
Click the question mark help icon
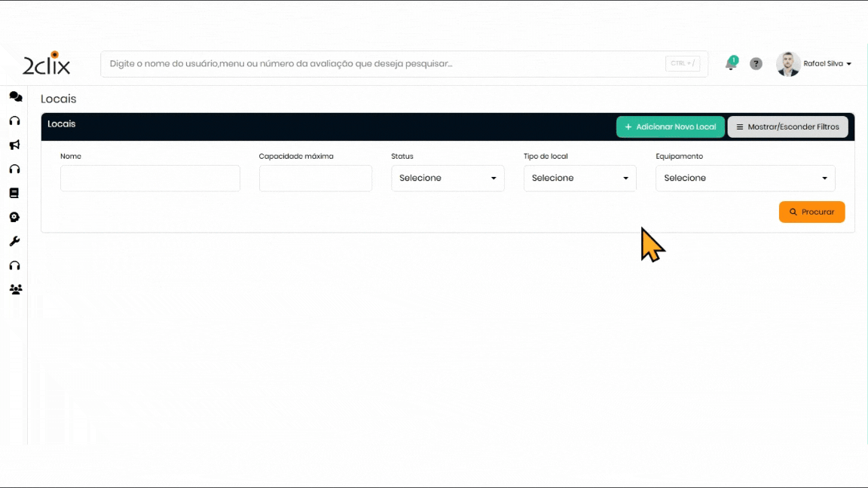point(756,64)
